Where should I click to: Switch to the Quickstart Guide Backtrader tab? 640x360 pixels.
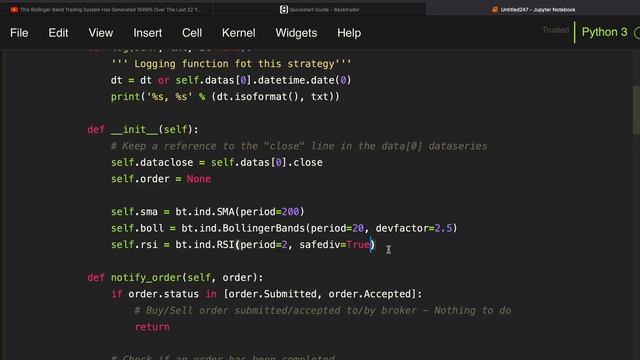pyautogui.click(x=320, y=9)
